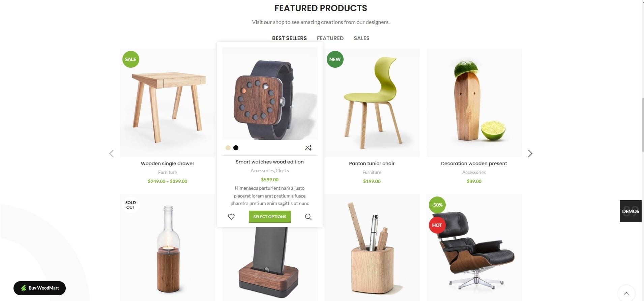Go to next products with right arrow
The height and width of the screenshot is (301, 644).
pos(530,154)
